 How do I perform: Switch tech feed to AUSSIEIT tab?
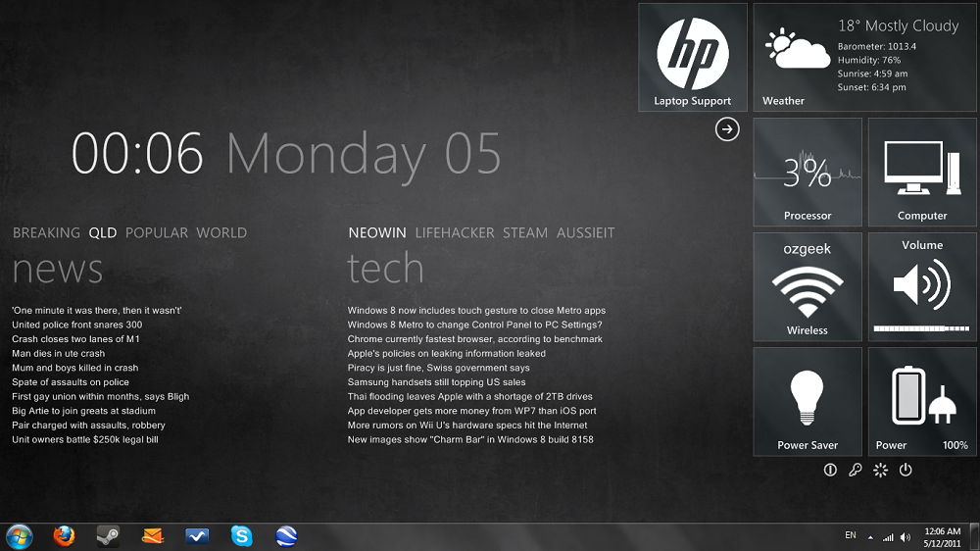click(x=586, y=232)
